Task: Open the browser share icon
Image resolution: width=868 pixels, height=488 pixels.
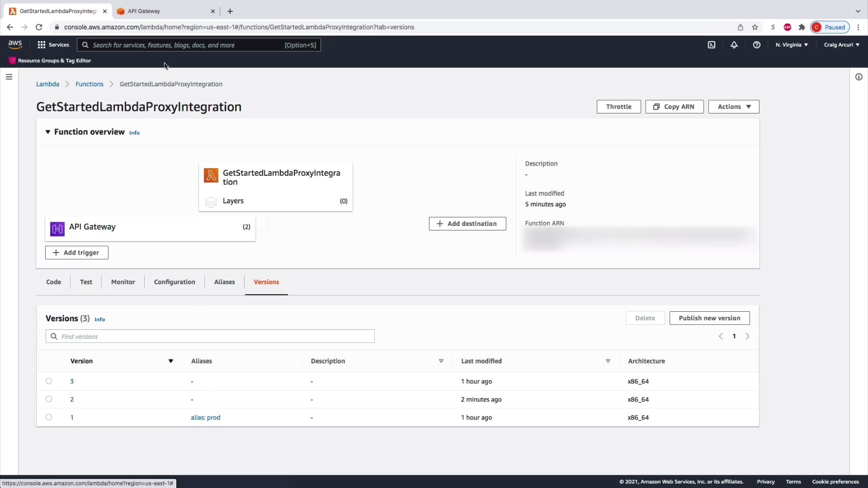Action: 740,27
